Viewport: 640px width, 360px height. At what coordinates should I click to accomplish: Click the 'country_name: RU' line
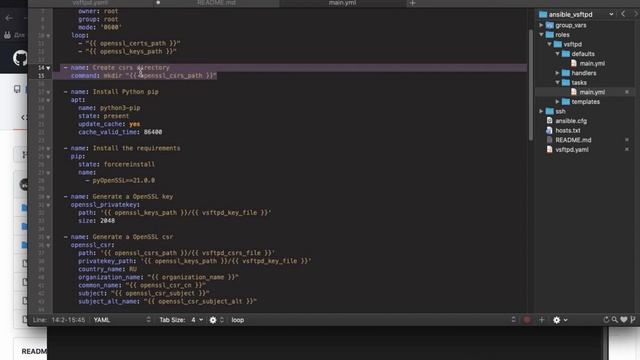point(107,269)
